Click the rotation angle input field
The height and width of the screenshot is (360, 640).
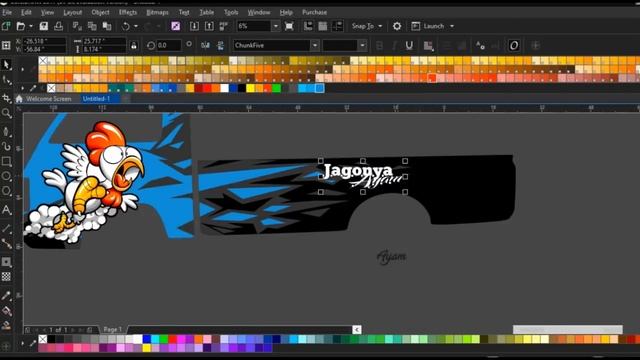[x=169, y=45]
